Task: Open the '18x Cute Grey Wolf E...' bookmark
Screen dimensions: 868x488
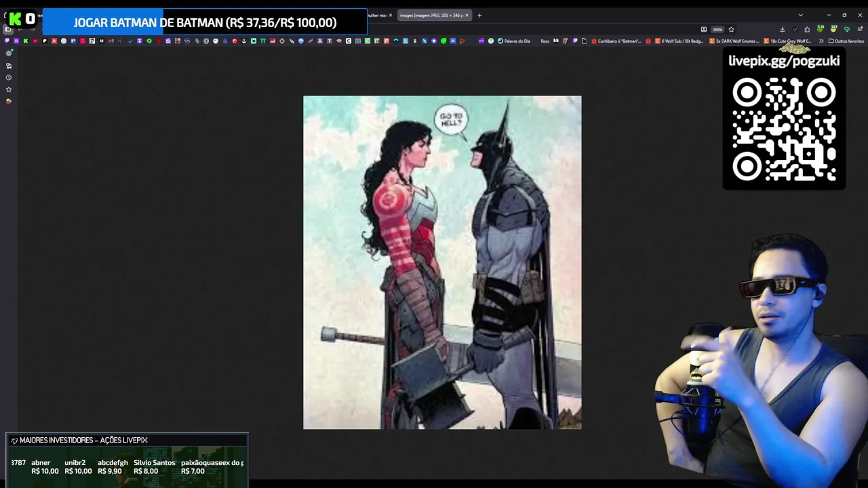Action: point(787,41)
